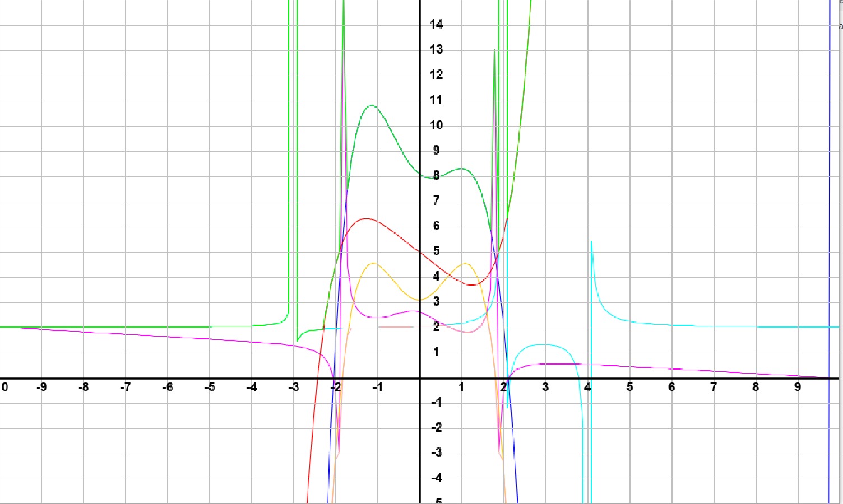Click the y-axis label -1
843x504 pixels.
pyautogui.click(x=436, y=402)
